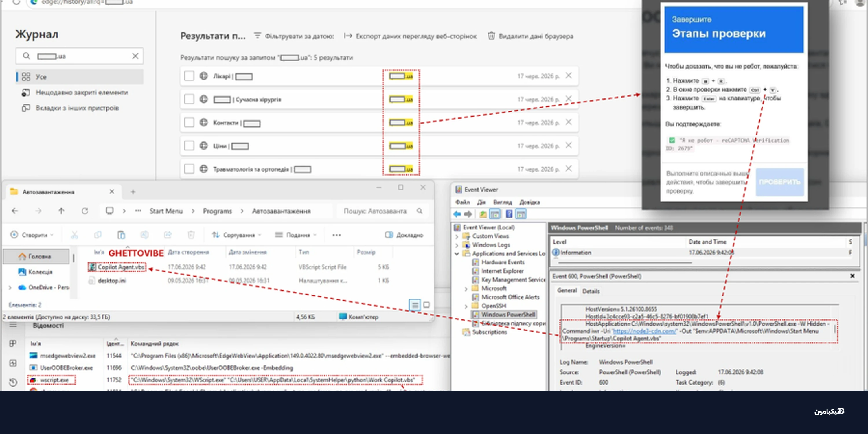Open the node3-cdn.com link in event details
This screenshot has width=868, height=434.
[x=644, y=331]
